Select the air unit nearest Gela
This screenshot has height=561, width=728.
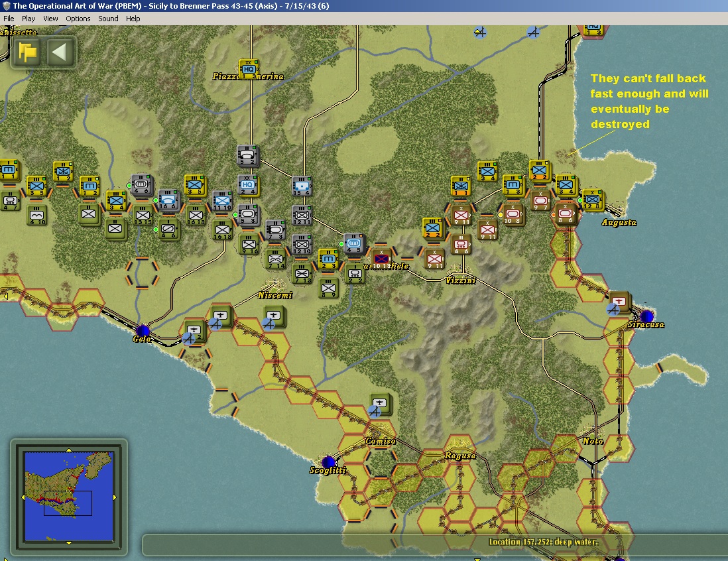tap(194, 331)
